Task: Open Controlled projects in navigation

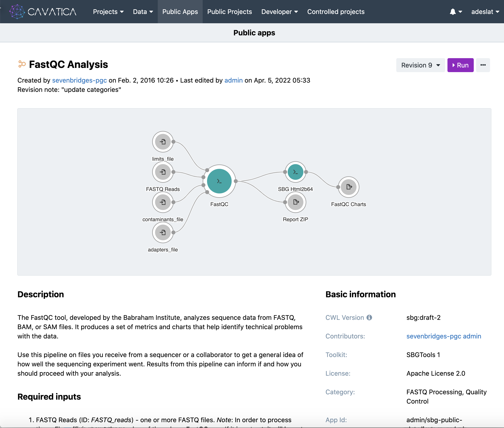Action: point(336,12)
